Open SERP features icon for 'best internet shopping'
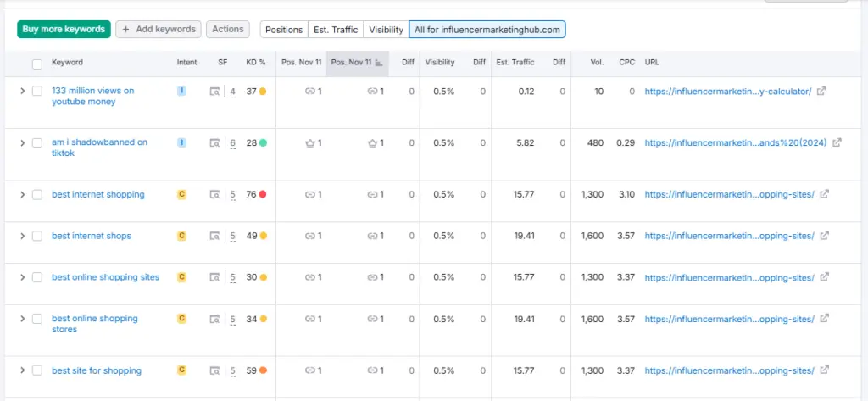The image size is (868, 401). click(215, 195)
